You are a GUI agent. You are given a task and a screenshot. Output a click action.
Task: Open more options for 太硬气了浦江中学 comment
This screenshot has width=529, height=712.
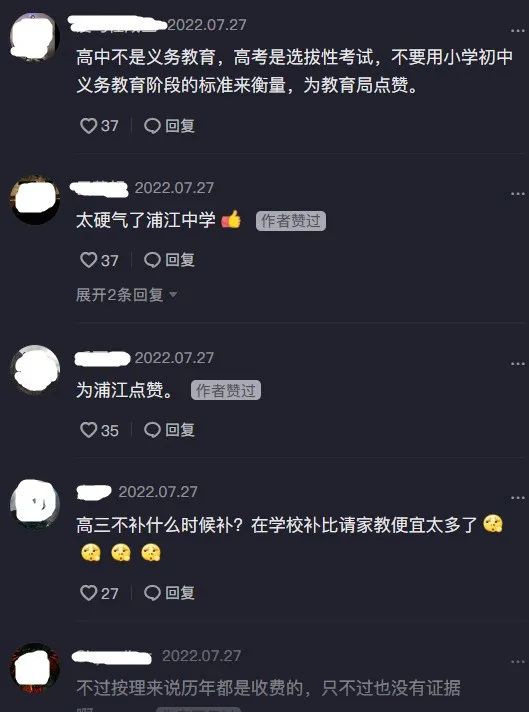518,194
